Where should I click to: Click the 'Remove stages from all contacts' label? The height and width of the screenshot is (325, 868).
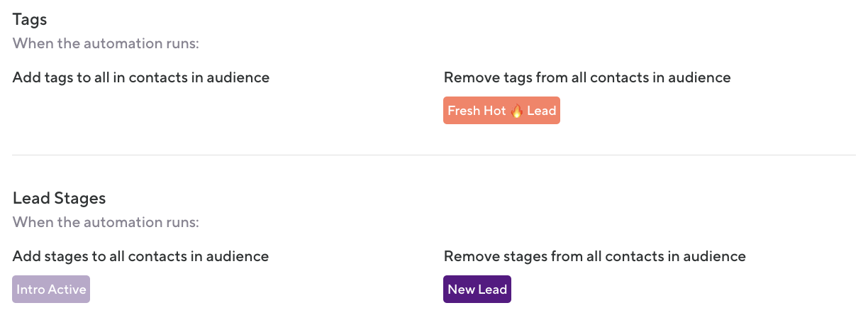click(594, 256)
